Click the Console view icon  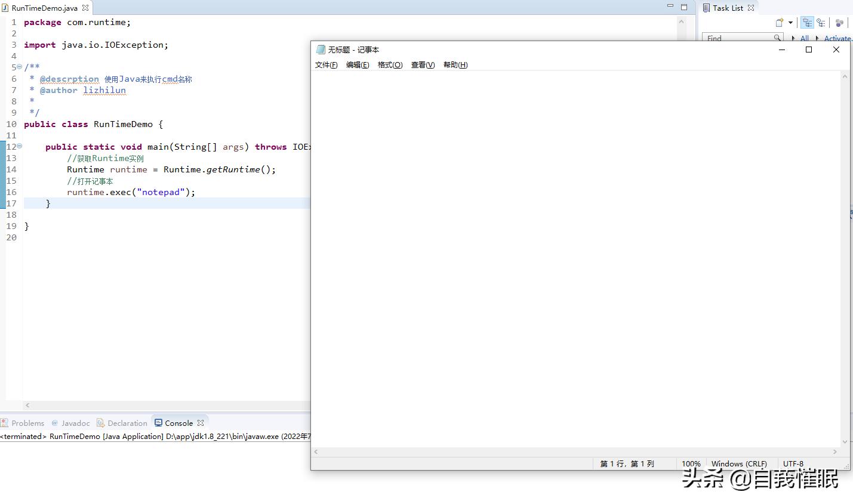[158, 423]
